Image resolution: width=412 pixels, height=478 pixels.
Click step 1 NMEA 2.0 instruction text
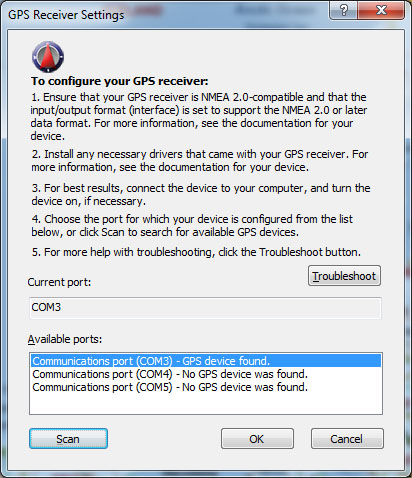(x=199, y=116)
